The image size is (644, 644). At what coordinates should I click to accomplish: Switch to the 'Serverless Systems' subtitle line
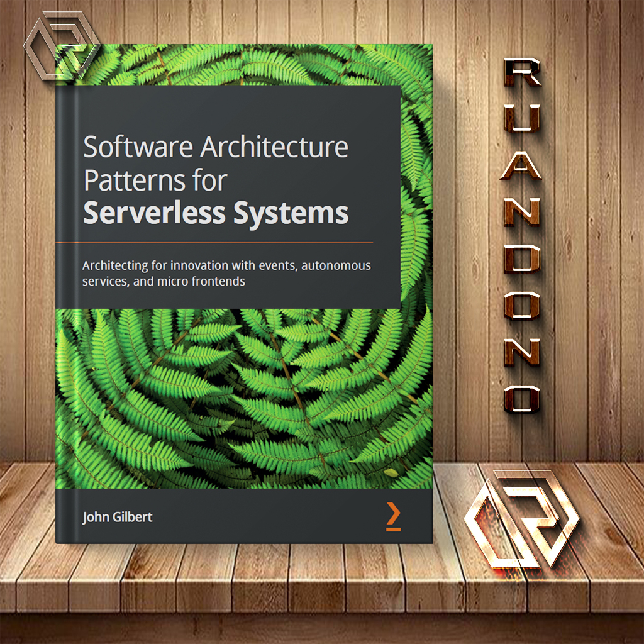217,213
